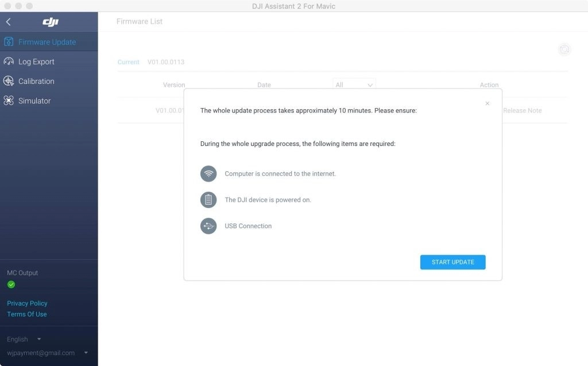Click the START UPDATE button
This screenshot has width=588, height=366.
452,262
